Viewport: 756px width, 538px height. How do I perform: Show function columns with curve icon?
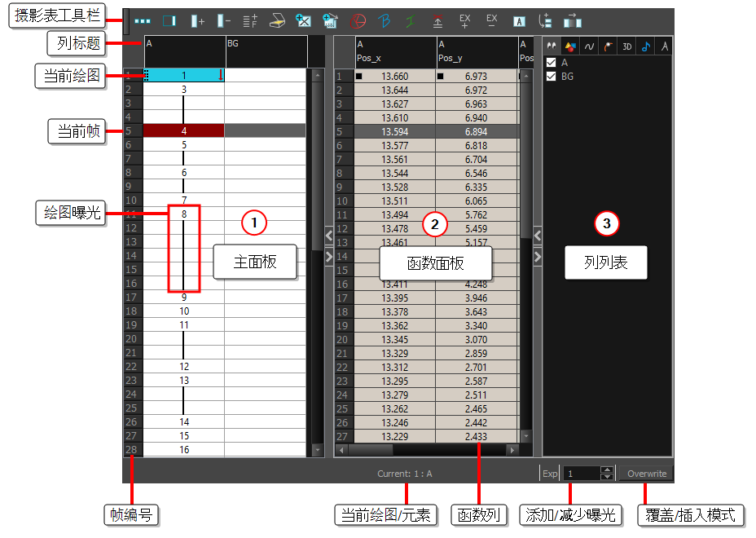coord(589,46)
